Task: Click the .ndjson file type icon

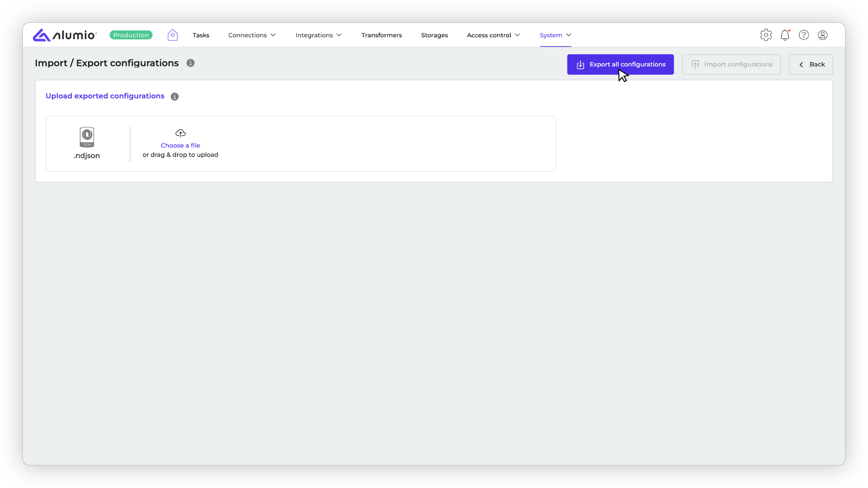Action: (x=87, y=137)
